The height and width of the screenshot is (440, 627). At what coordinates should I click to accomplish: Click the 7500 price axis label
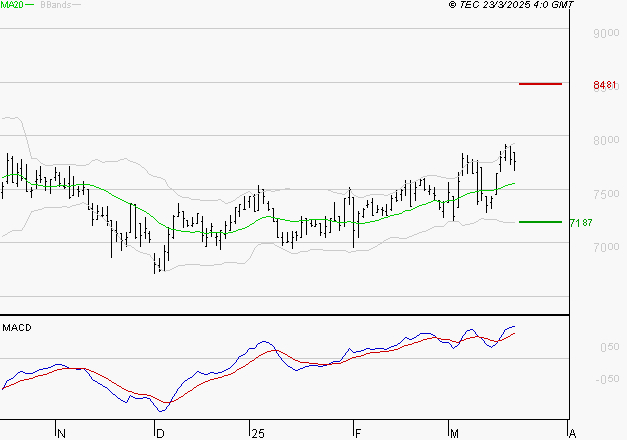[x=606, y=194]
